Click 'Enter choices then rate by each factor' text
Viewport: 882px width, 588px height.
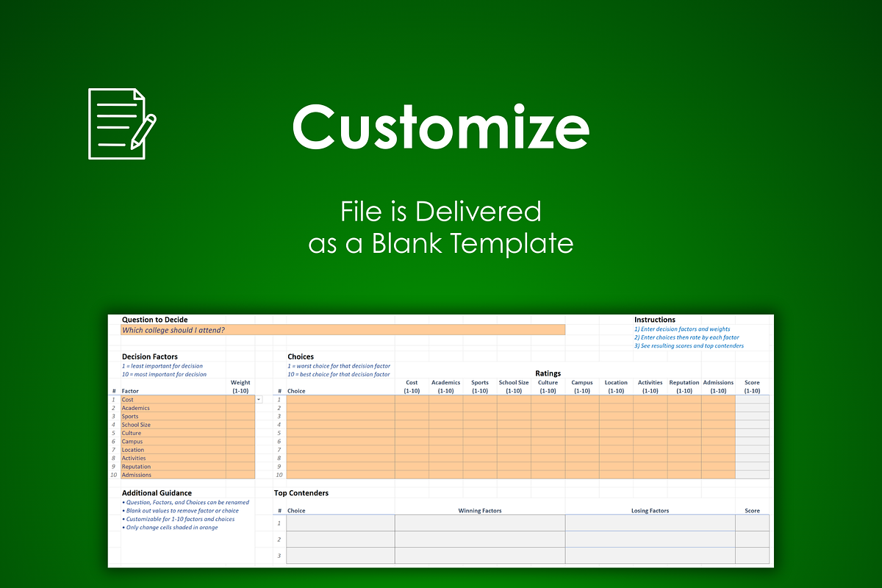pyautogui.click(x=686, y=337)
